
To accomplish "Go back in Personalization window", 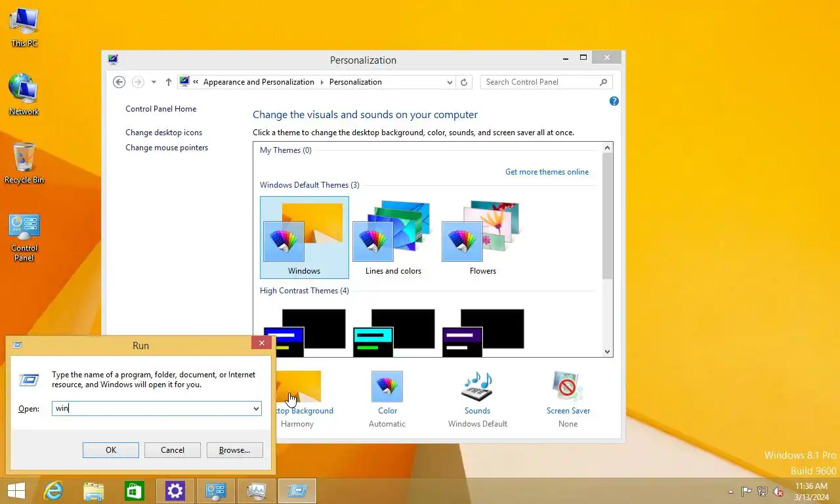I will [119, 82].
